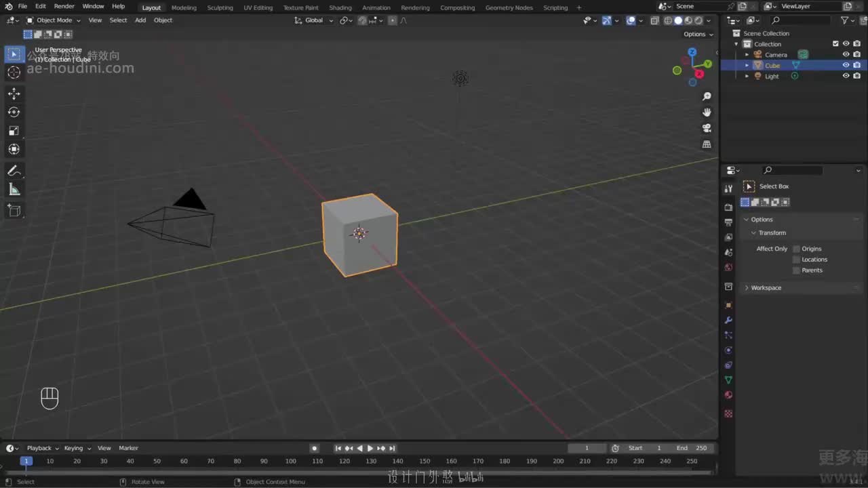
Task: Pick the Annotate pencil tool
Action: click(x=14, y=171)
